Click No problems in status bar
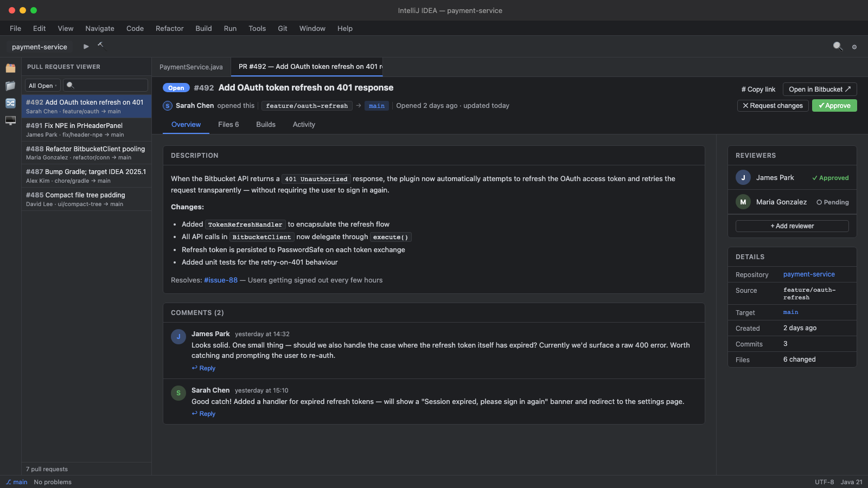868x488 pixels. (53, 482)
